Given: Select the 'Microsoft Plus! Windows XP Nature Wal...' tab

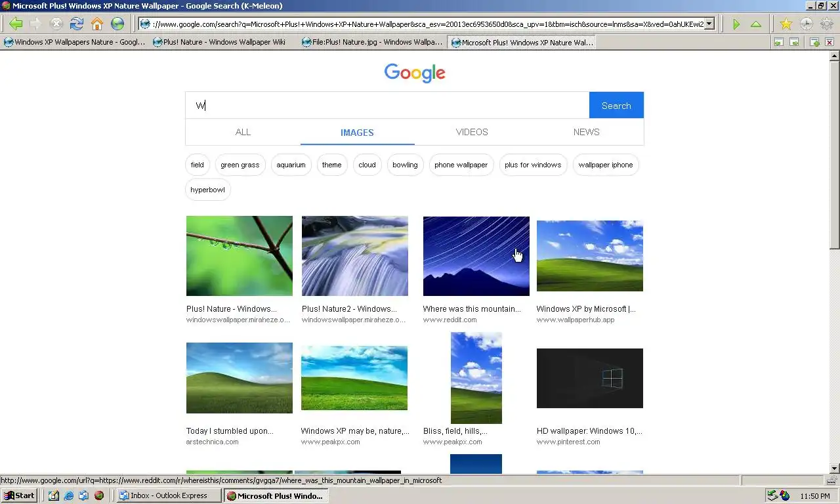Looking at the screenshot, I should [522, 42].
